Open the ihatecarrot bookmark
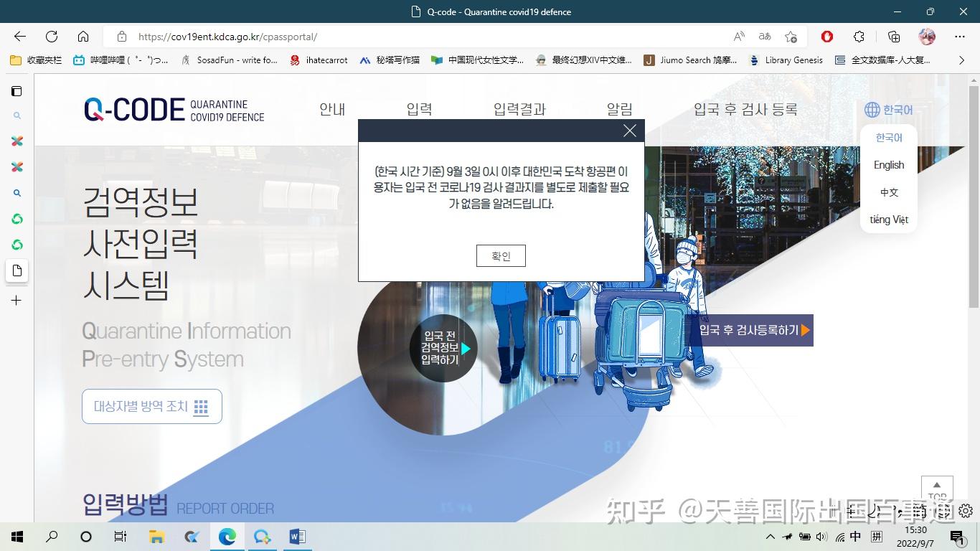 [x=319, y=60]
